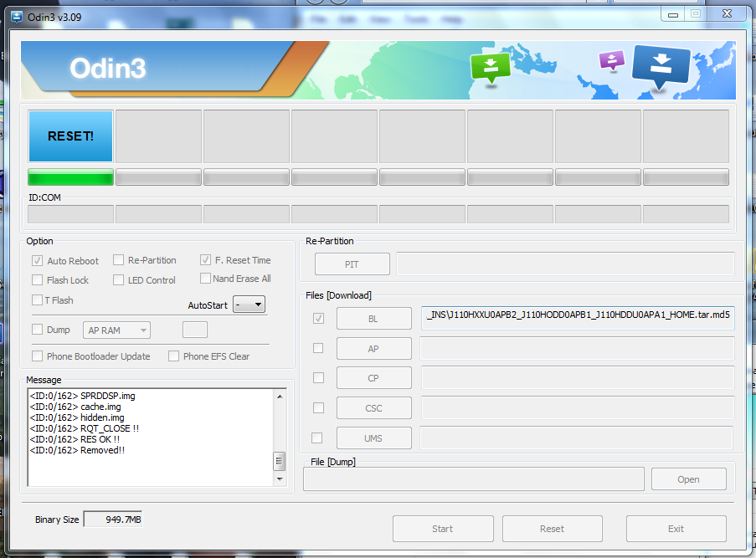The width and height of the screenshot is (756, 558).
Task: Open the AutoStart dropdown
Action: (249, 305)
